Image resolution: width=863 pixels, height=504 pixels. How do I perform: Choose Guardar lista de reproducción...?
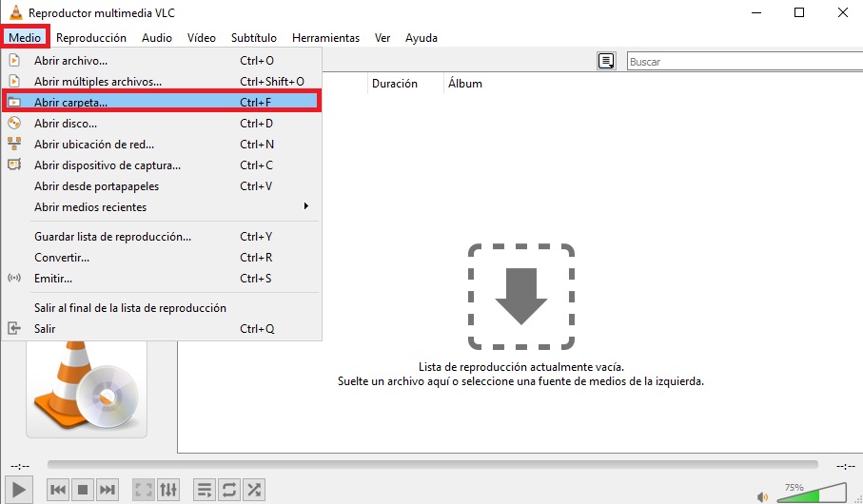(161, 237)
